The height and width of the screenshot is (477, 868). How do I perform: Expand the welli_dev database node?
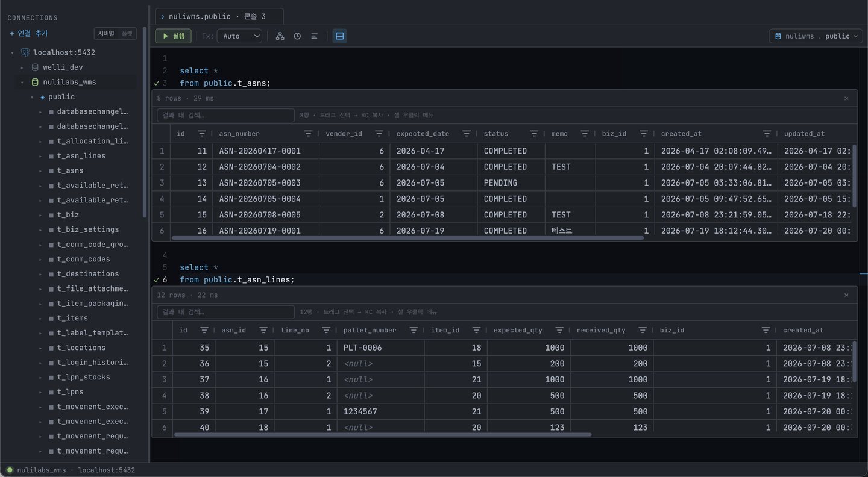click(22, 67)
